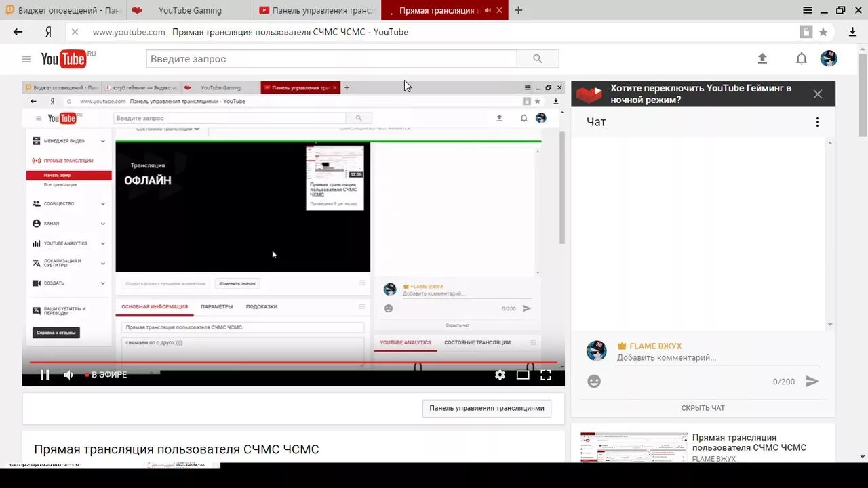Click the chat user avatar
This screenshot has width=868, height=488.
[597, 350]
